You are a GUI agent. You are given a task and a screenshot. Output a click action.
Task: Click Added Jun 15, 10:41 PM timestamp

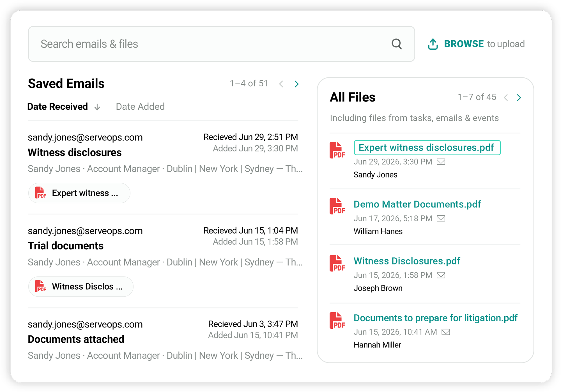pos(253,335)
